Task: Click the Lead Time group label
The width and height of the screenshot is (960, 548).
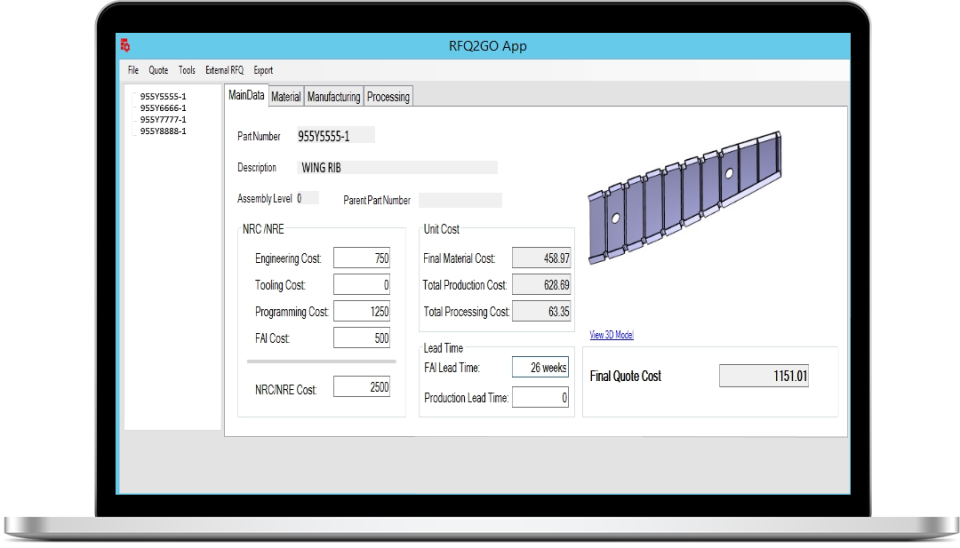Action: click(x=443, y=348)
